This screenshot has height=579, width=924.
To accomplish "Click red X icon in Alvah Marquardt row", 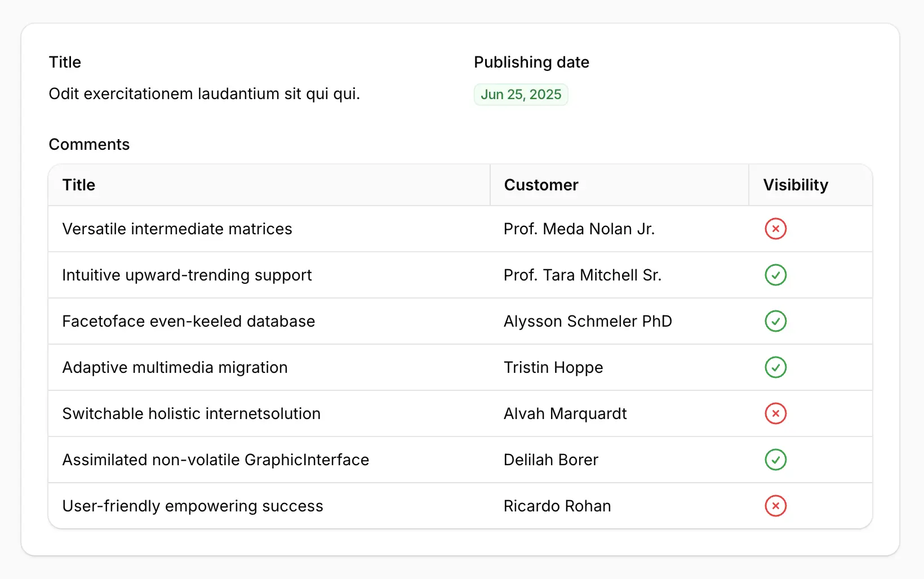I will (x=775, y=413).
